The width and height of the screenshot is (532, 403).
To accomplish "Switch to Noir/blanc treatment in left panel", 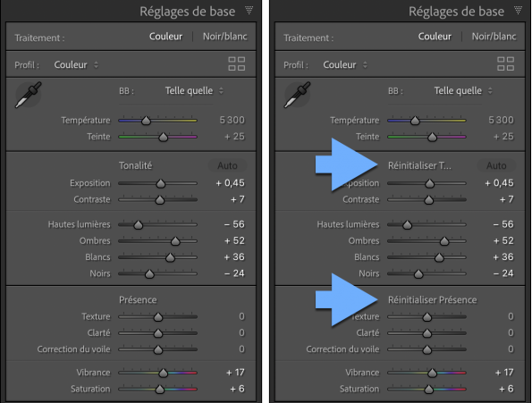I will (225, 37).
